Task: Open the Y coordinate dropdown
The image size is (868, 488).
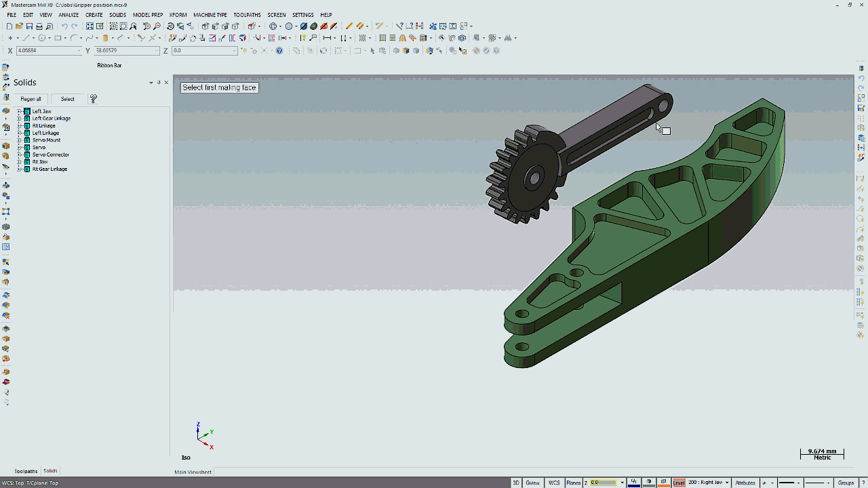Action: [157, 51]
